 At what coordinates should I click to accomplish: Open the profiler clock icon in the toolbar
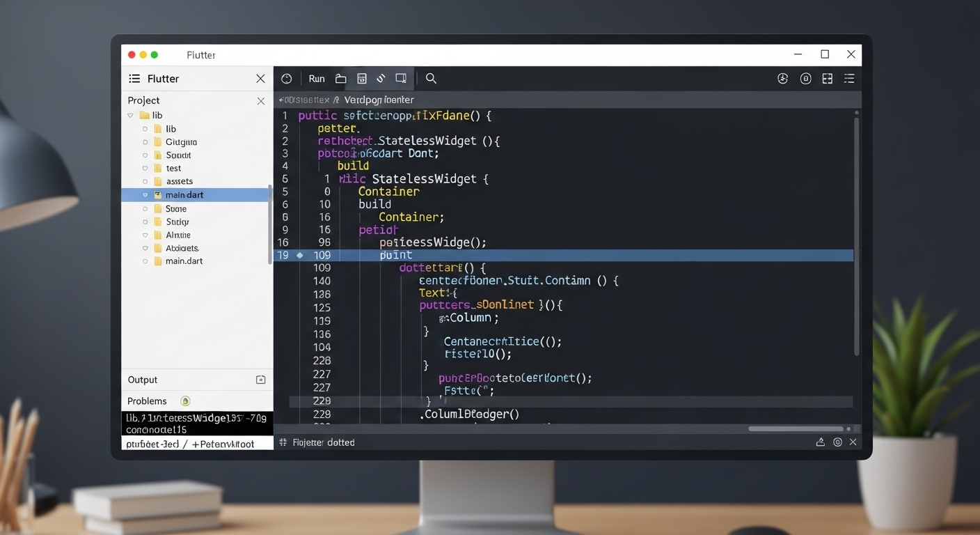pos(286,78)
